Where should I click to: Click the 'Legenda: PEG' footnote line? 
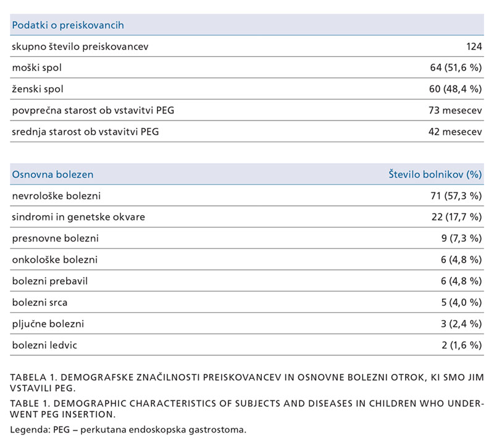click(x=128, y=430)
